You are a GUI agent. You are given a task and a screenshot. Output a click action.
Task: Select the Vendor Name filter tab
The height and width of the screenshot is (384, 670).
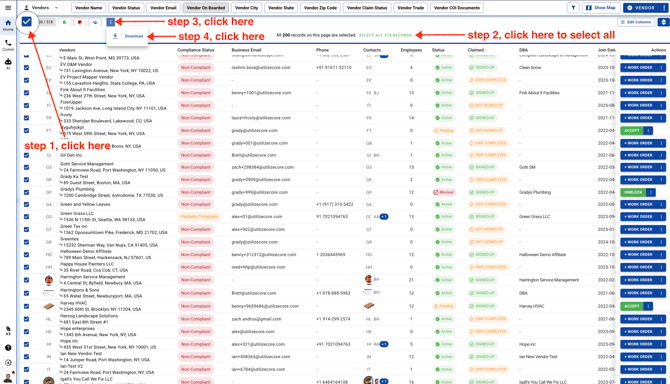(x=89, y=8)
